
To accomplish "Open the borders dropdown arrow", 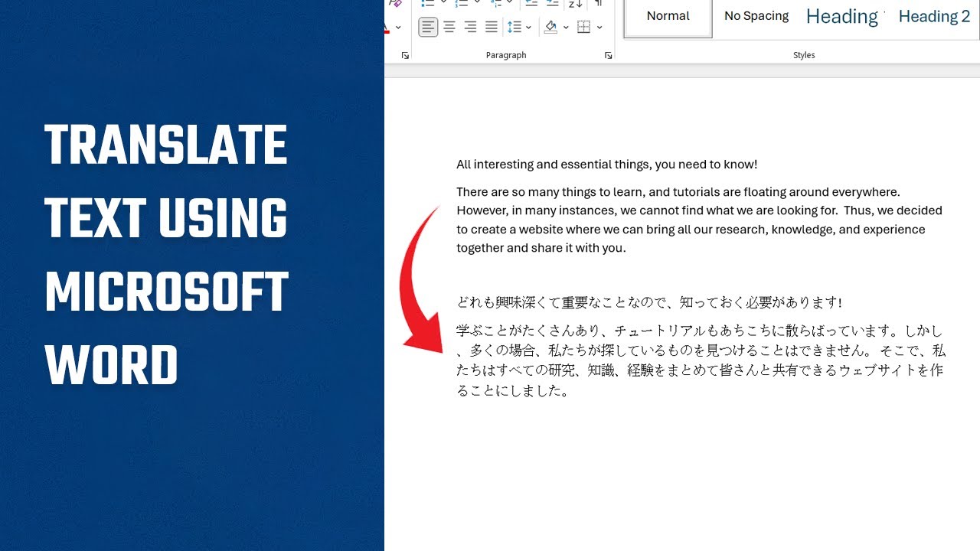I will click(x=599, y=28).
